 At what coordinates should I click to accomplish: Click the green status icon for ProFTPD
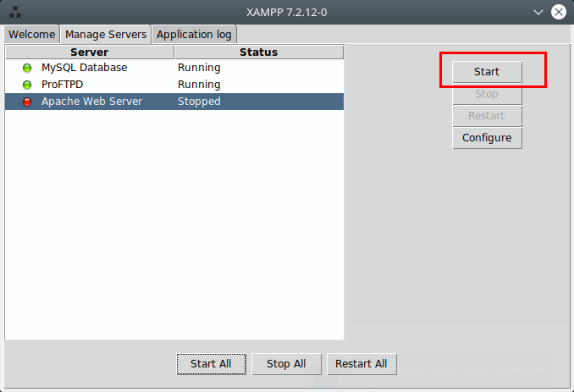[27, 85]
